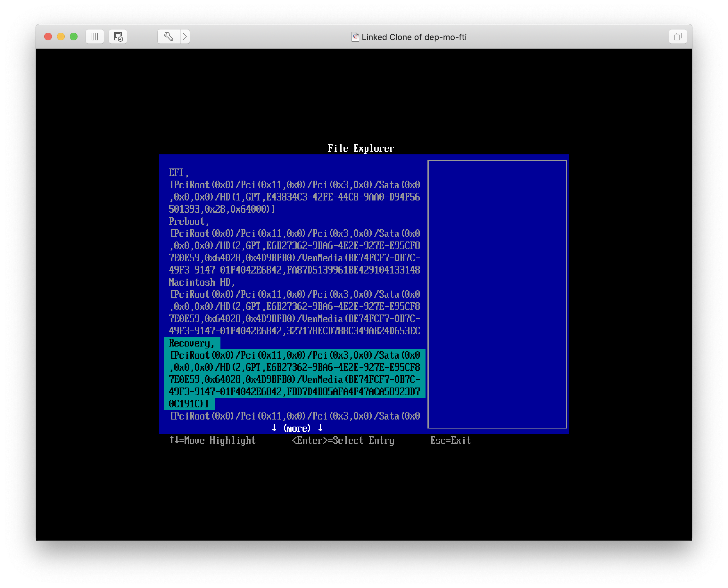Close the VM window with red button

(48, 37)
